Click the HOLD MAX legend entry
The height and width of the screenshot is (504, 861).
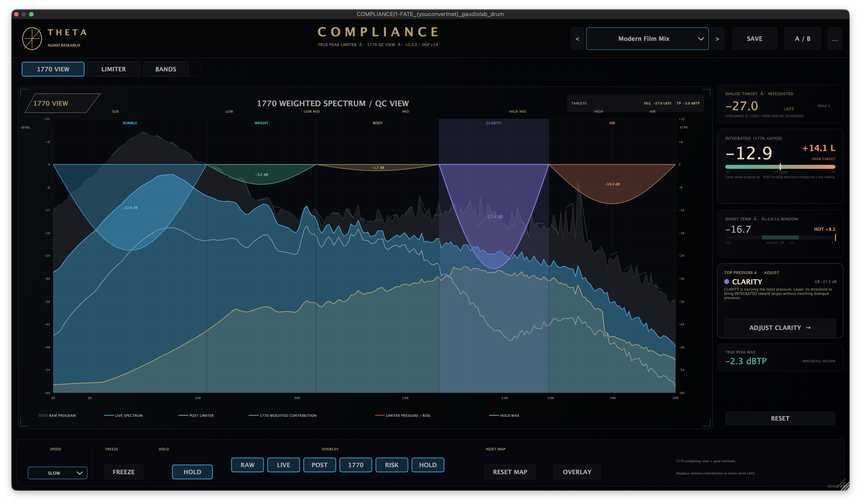click(x=504, y=415)
